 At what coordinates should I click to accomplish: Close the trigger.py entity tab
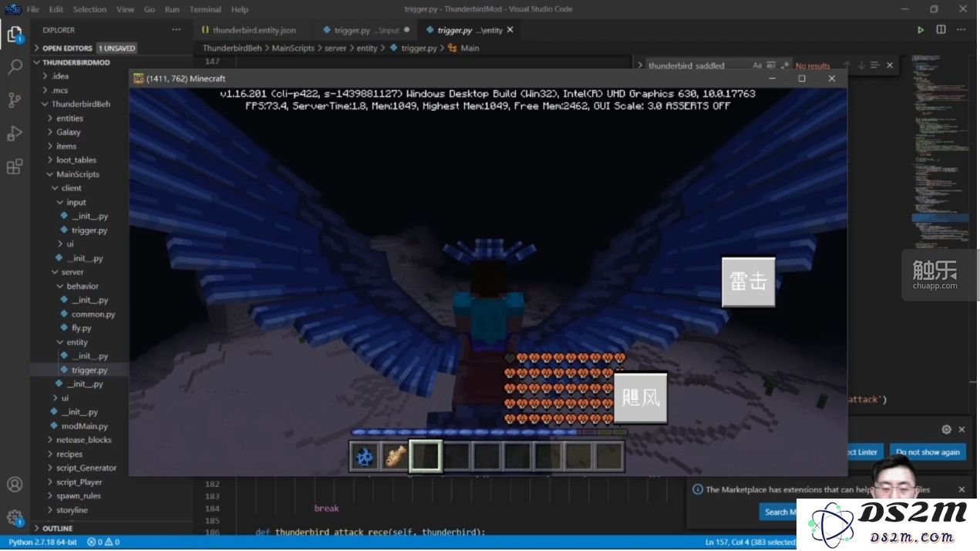510,30
